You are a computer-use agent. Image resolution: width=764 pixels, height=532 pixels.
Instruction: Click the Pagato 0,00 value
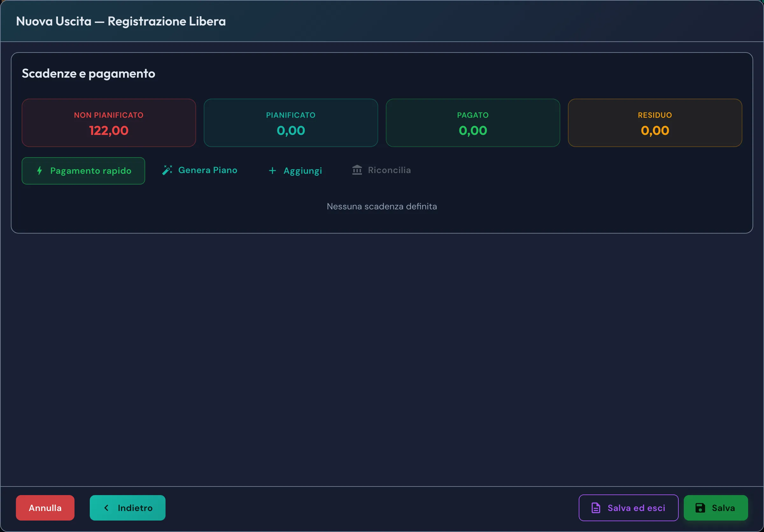[x=473, y=131]
